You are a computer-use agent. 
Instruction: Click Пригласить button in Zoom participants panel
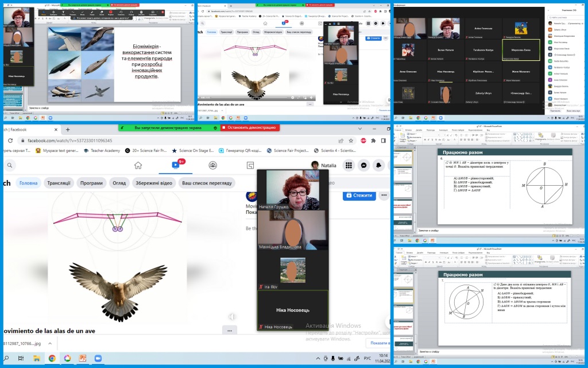(555, 111)
